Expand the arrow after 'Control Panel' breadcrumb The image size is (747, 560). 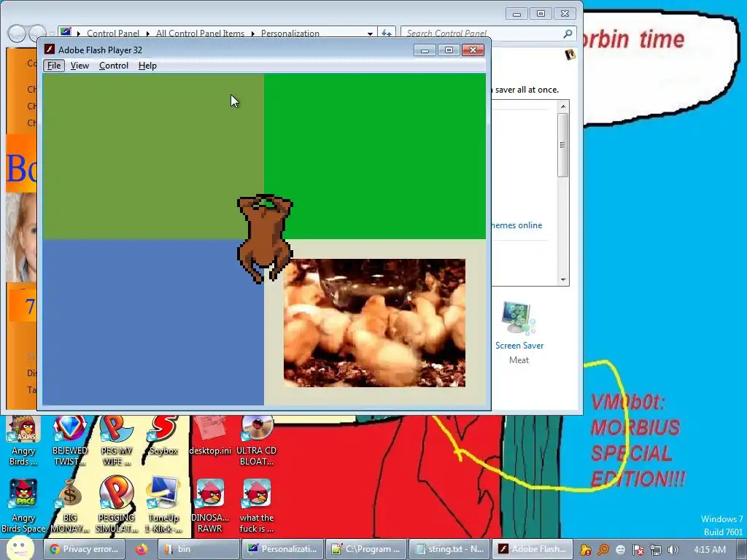click(x=147, y=34)
